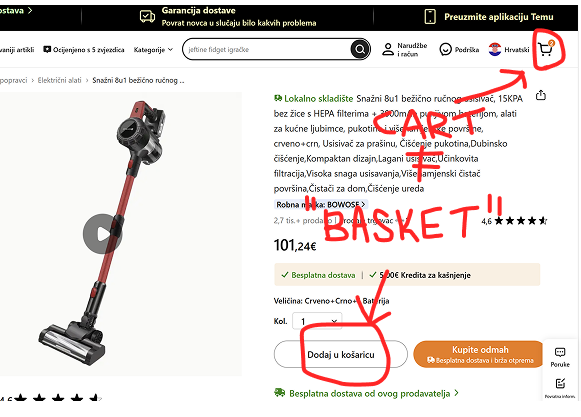Click Kupite odmah button
This screenshot has width=581, height=417.
pos(479,354)
